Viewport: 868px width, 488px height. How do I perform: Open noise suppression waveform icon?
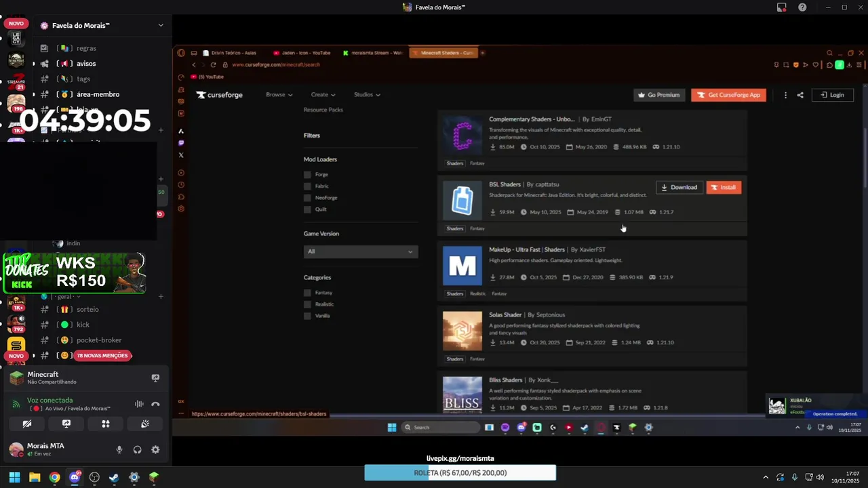point(139,404)
